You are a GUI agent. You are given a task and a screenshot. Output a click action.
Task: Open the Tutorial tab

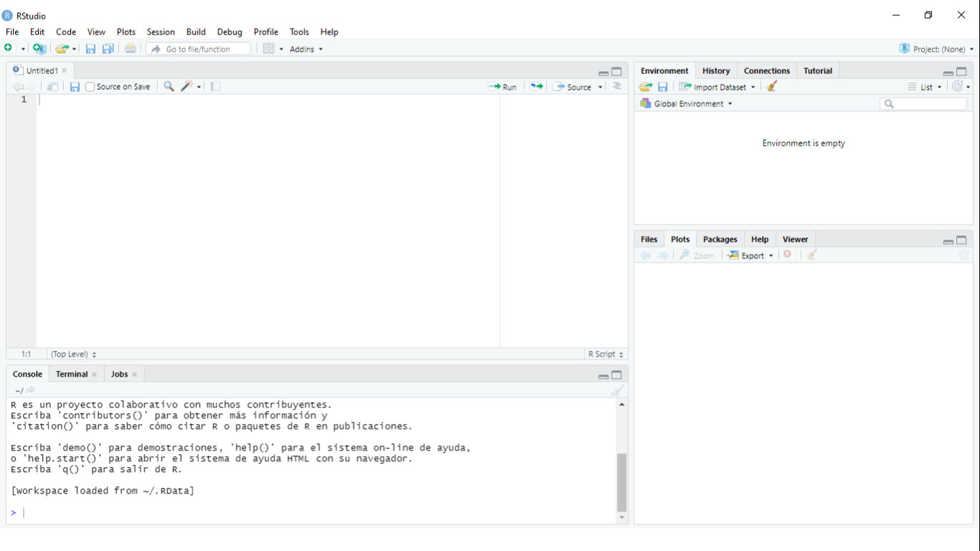pos(818,70)
